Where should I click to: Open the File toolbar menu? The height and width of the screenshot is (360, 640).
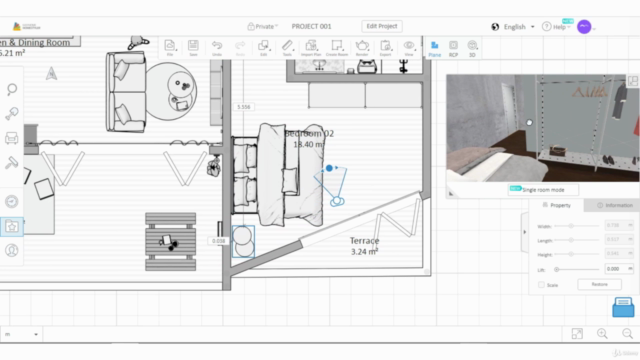tap(170, 47)
